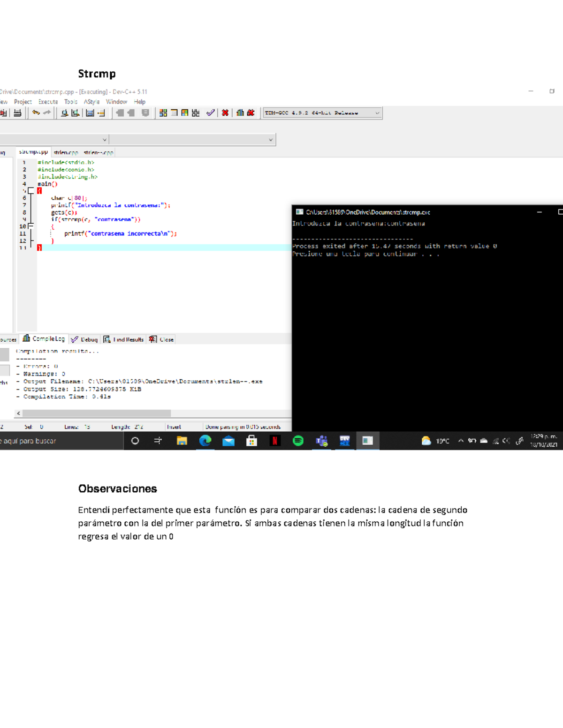Collapse the code block starting at line 10
563x728 pixels.
pos(30,226)
